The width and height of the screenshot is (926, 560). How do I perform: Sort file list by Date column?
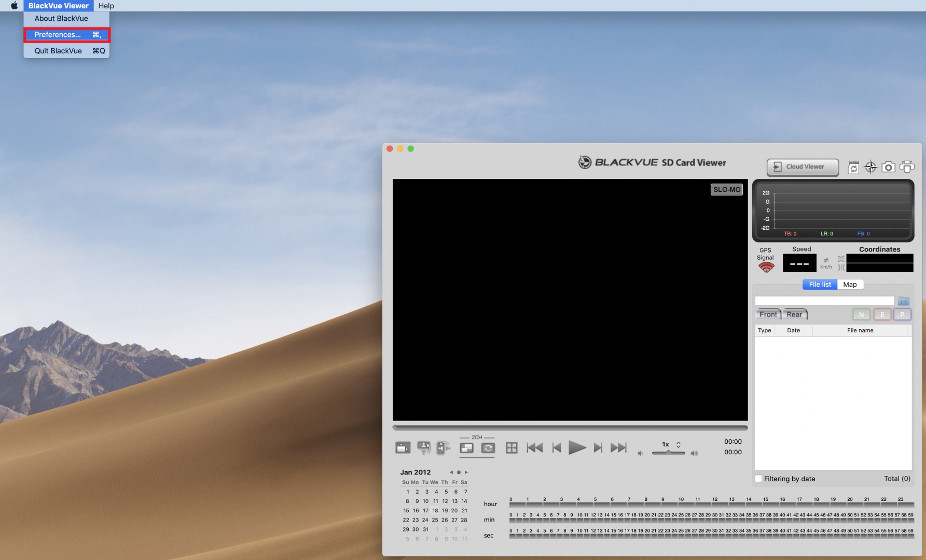793,330
